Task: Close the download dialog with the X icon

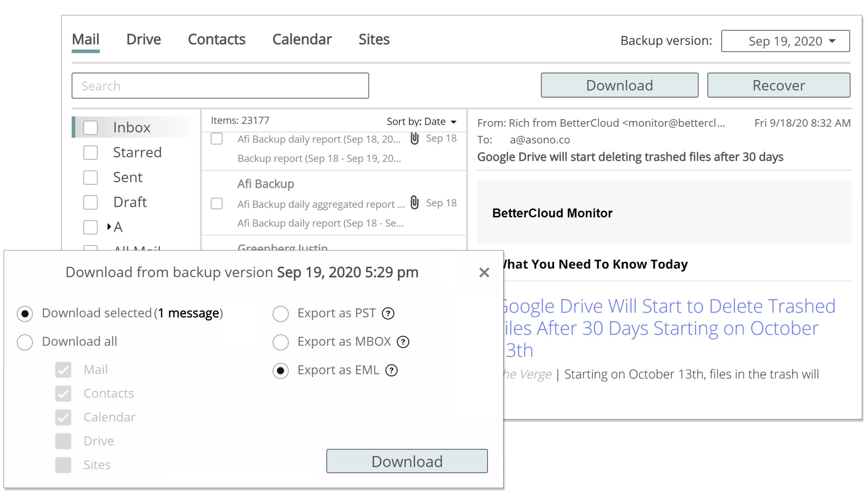Action: [484, 272]
